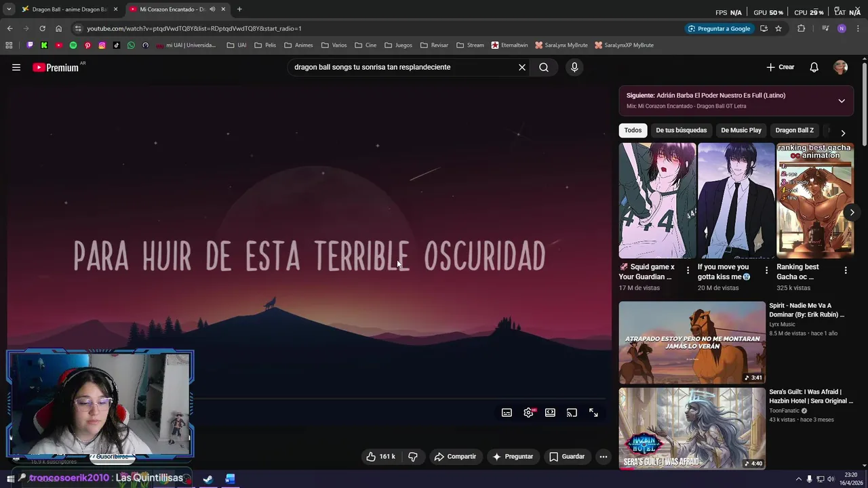Open the YouTube hamburger guide menu
868x488 pixels.
click(16, 67)
